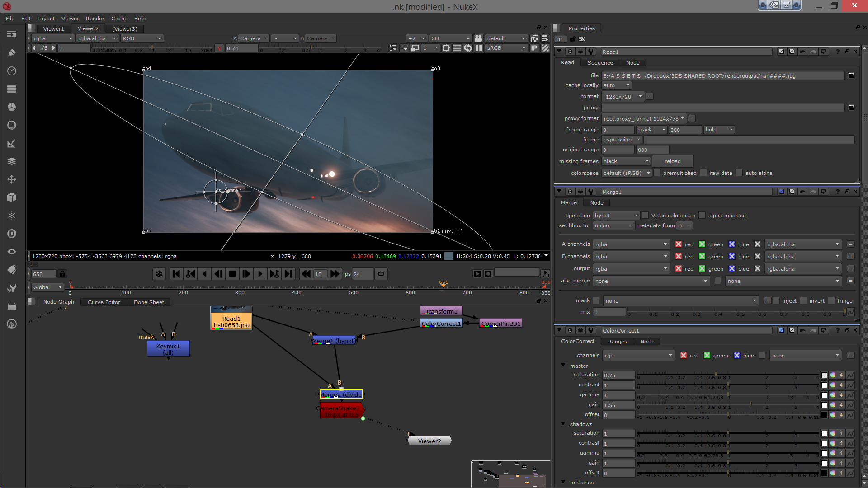Open the Image nodes toolbar icon
Image resolution: width=868 pixels, height=488 pixels.
(x=12, y=35)
